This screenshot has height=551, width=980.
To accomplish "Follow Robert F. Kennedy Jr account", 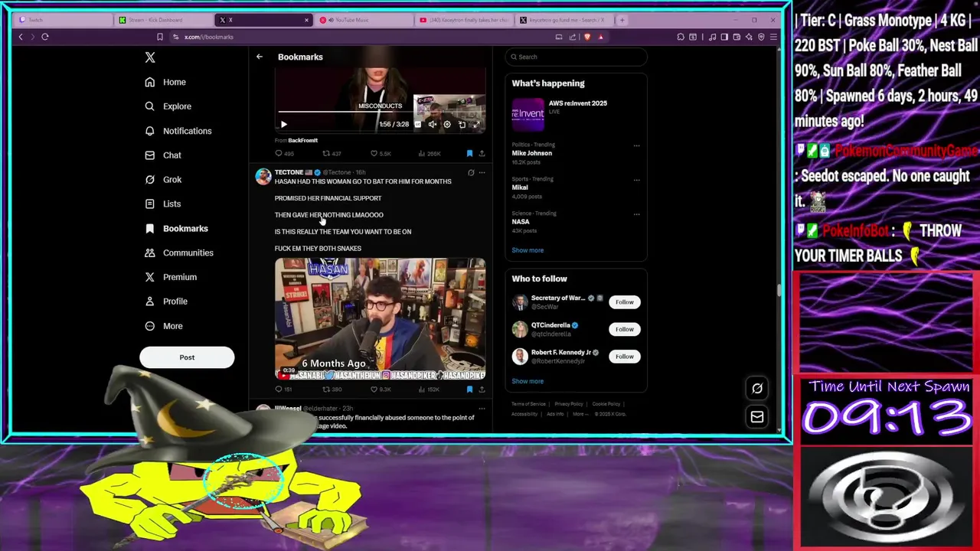I will tap(625, 357).
